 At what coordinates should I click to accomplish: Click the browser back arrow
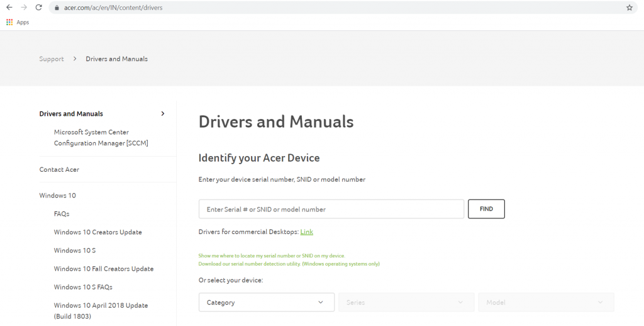pos(9,8)
